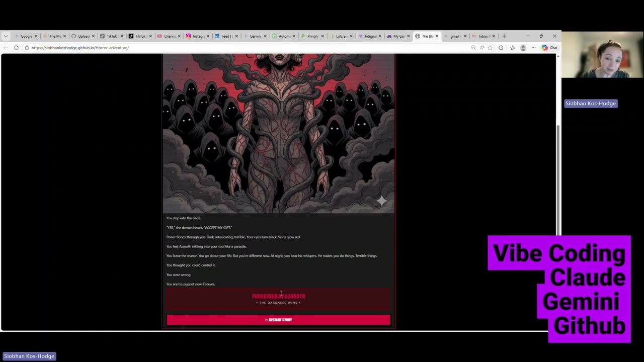Close the active horror adventure tab

click(437, 36)
